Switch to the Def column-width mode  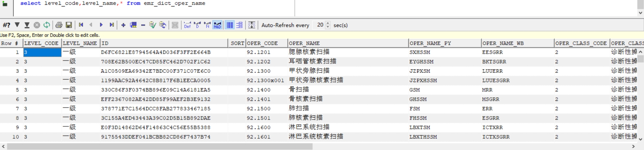187,25
